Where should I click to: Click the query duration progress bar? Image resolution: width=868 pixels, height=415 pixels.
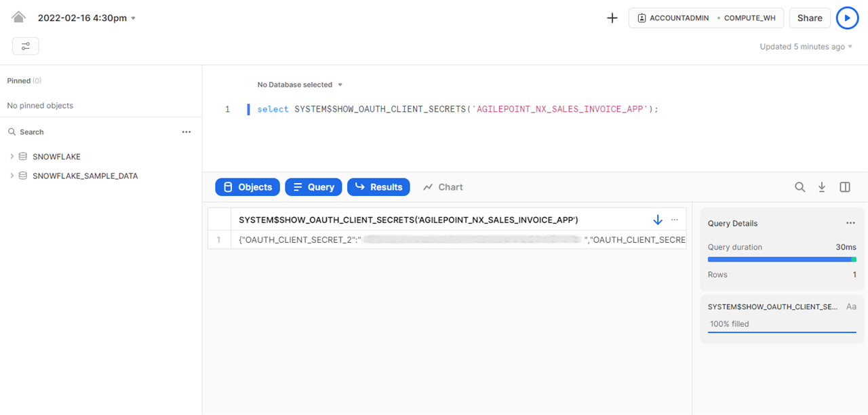782,259
